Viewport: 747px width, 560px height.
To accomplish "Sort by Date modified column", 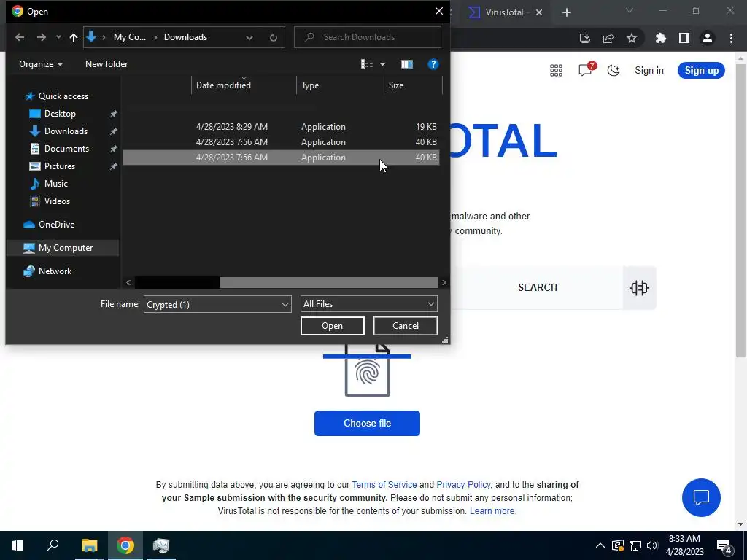I will click(x=244, y=85).
